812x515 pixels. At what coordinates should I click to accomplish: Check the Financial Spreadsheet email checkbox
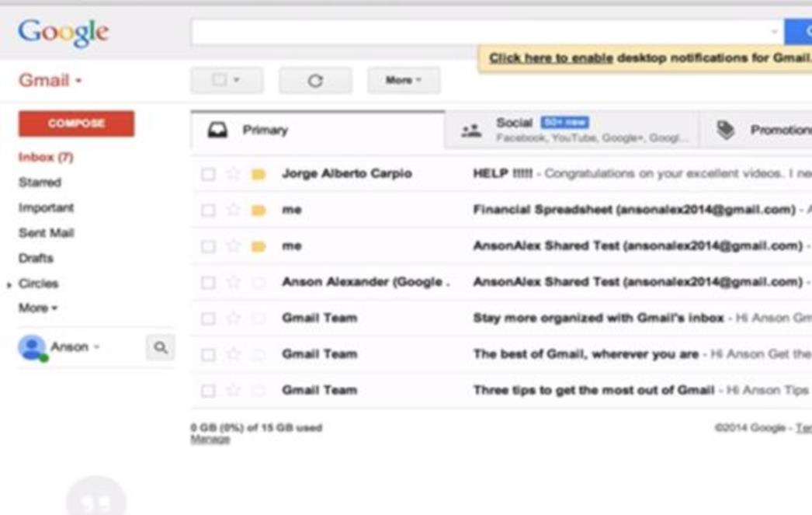(208, 211)
